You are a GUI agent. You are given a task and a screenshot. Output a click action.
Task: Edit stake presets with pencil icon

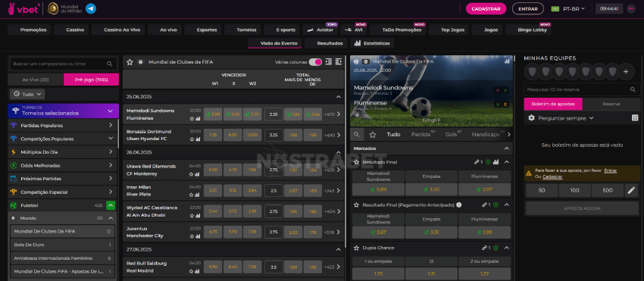pos(631,190)
